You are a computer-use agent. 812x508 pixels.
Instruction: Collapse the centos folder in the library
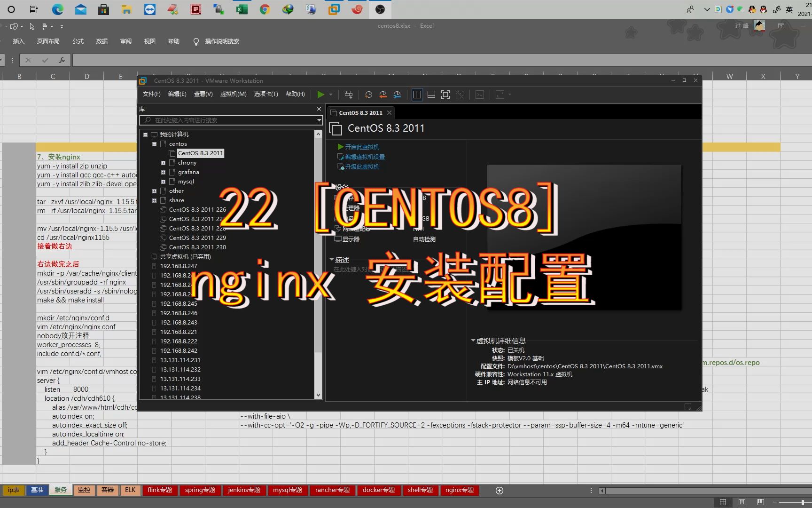(x=154, y=144)
